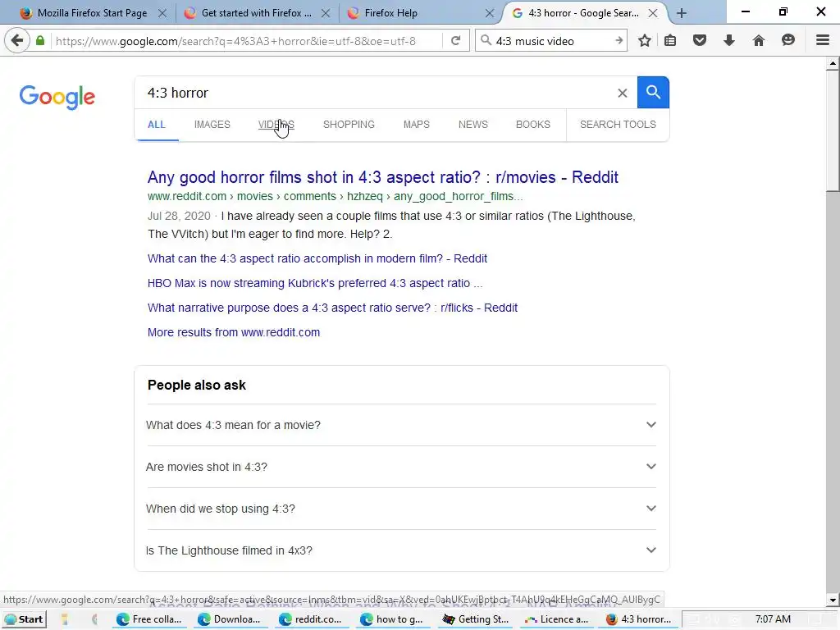Expand 'What does 4:3 mean for a movie?'
This screenshot has width=840, height=630.
(401, 425)
